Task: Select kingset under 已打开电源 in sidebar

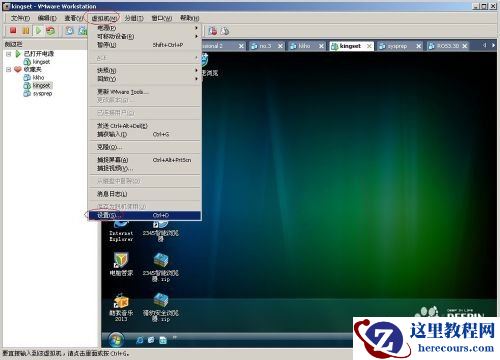Action: tap(41, 62)
